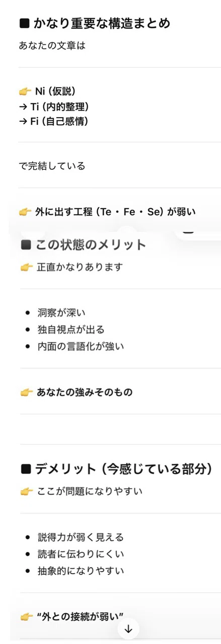
Task: Click the bullet item 説得力が弱く見える
Action: 81,537
